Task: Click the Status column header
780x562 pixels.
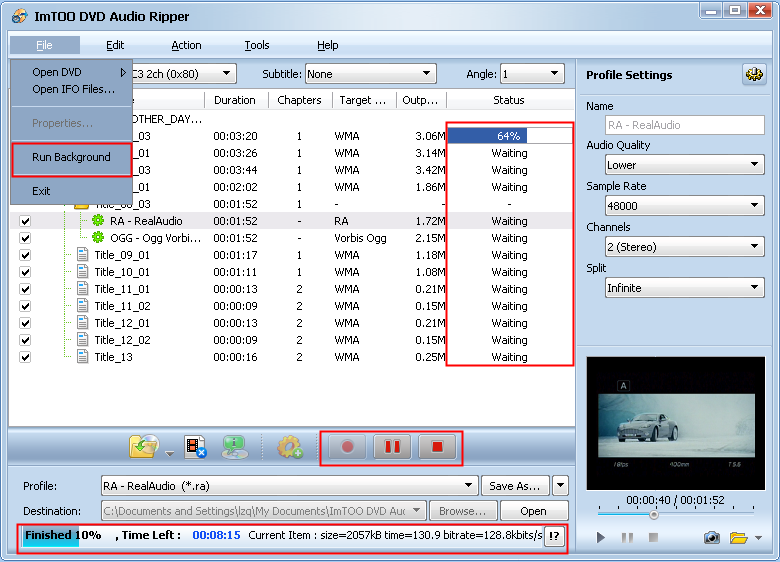Action: pos(510,100)
